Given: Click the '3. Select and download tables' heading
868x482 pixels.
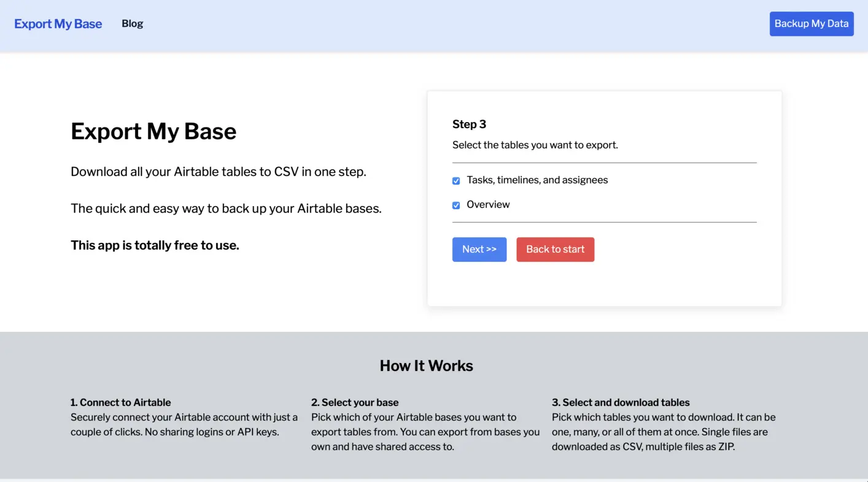Looking at the screenshot, I should 621,403.
